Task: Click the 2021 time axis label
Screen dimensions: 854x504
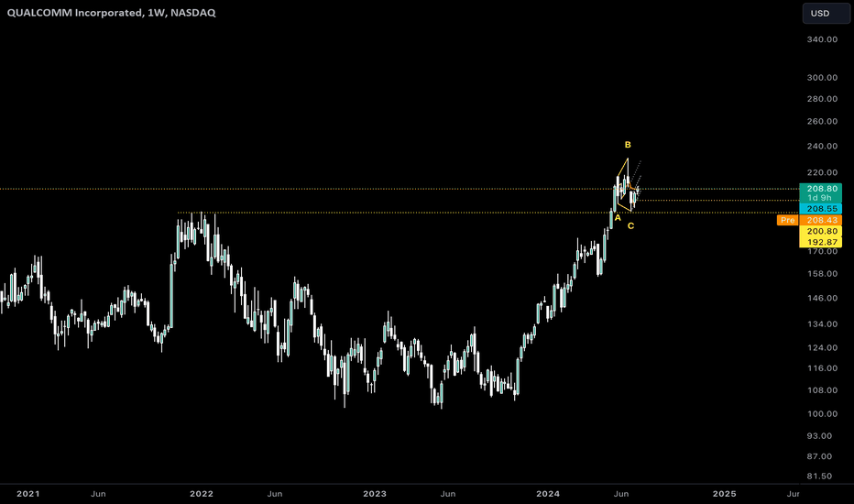Action: click(x=27, y=494)
